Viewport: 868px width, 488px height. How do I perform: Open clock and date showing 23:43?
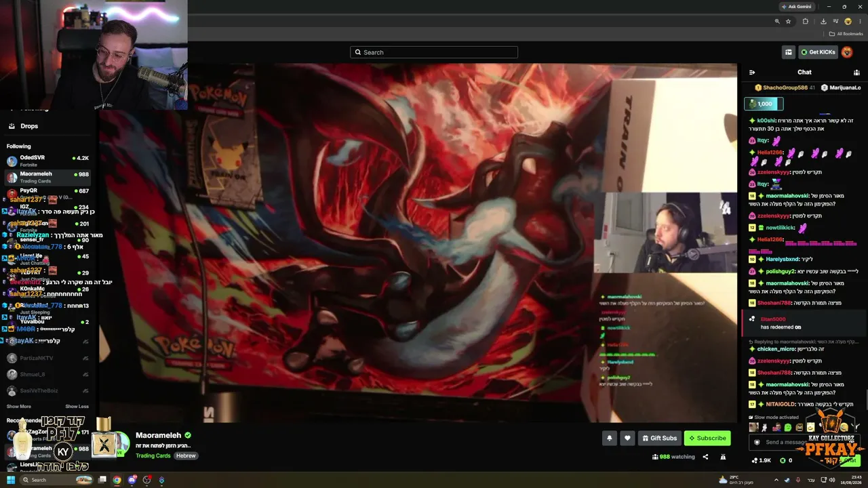pyautogui.click(x=850, y=480)
